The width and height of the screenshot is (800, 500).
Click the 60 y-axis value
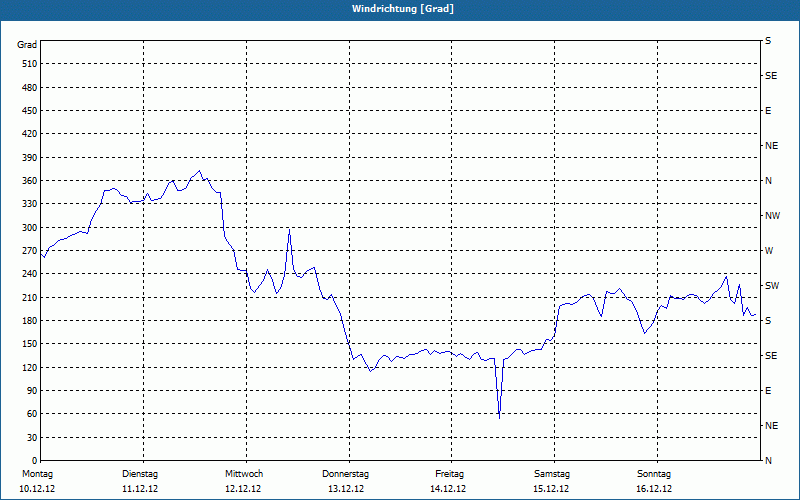click(x=32, y=414)
